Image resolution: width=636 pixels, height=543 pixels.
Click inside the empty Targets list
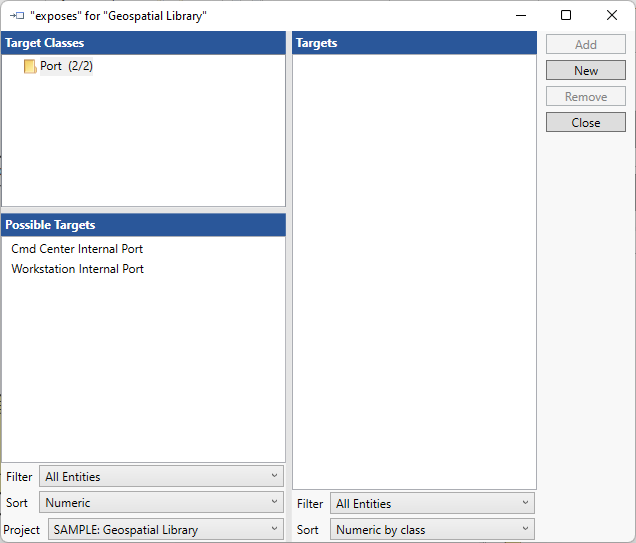(414, 270)
